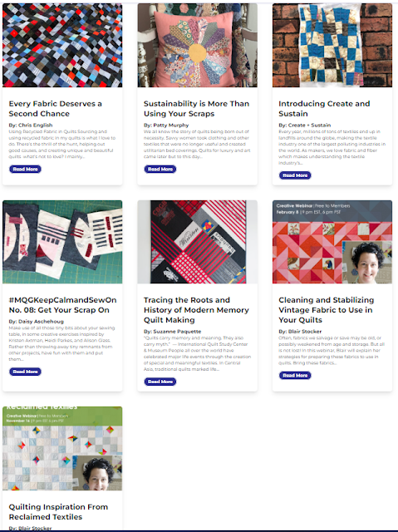The width and height of the screenshot is (398, 532).
Task: Open the Reclaimed Textiles webinar thumbnail
Action: (62, 449)
